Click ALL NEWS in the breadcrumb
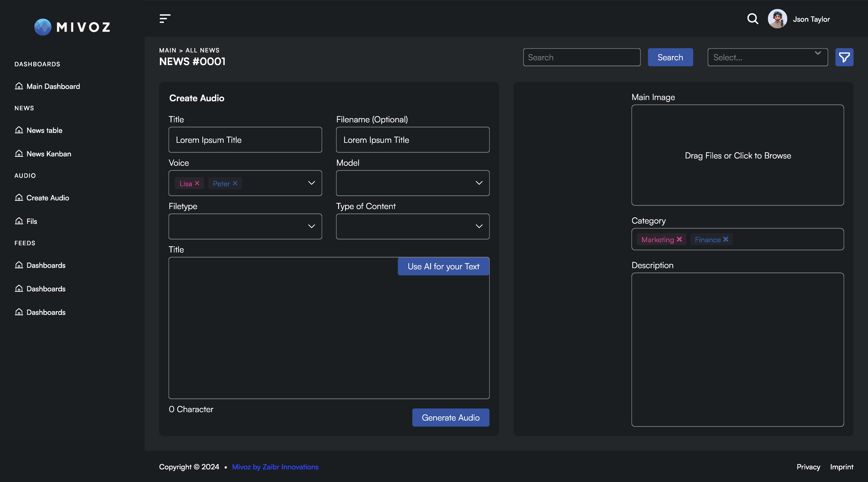868x482 pixels. 202,50
